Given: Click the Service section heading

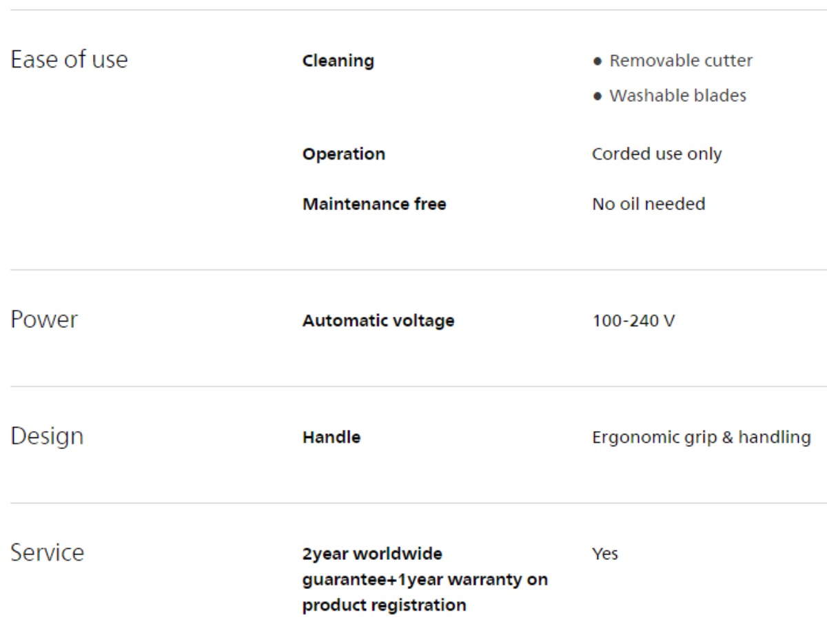Looking at the screenshot, I should point(47,552).
